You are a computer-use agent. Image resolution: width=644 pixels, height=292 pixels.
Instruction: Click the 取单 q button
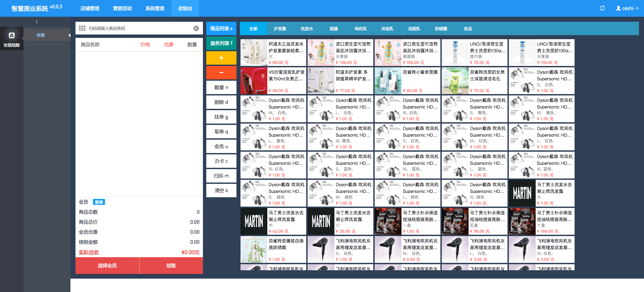click(221, 132)
